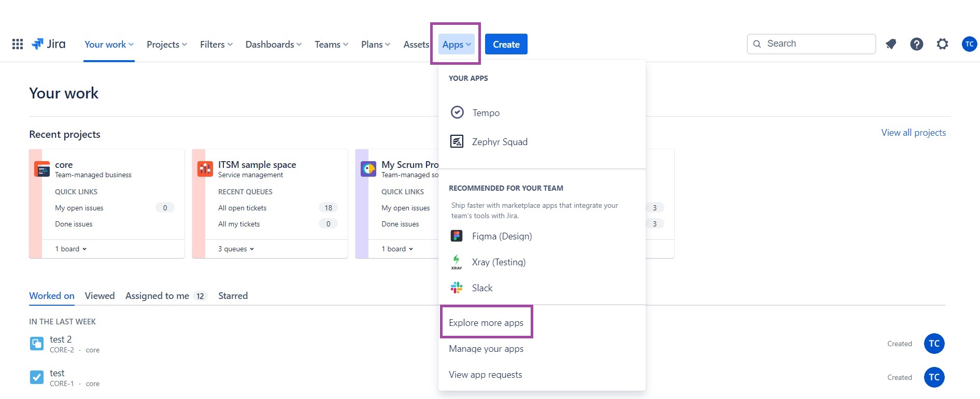The height and width of the screenshot is (399, 980).
Task: Click the My Scrum Project icon
Action: point(368,169)
